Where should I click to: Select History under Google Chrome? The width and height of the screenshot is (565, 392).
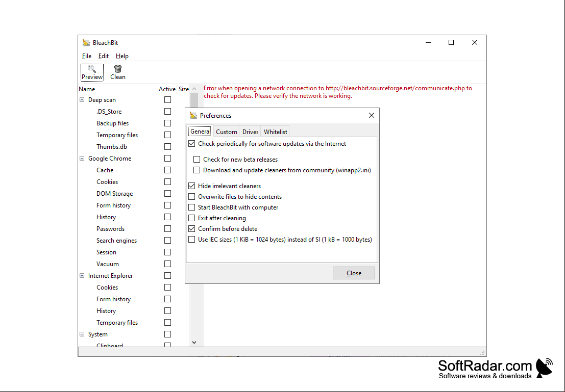click(106, 217)
